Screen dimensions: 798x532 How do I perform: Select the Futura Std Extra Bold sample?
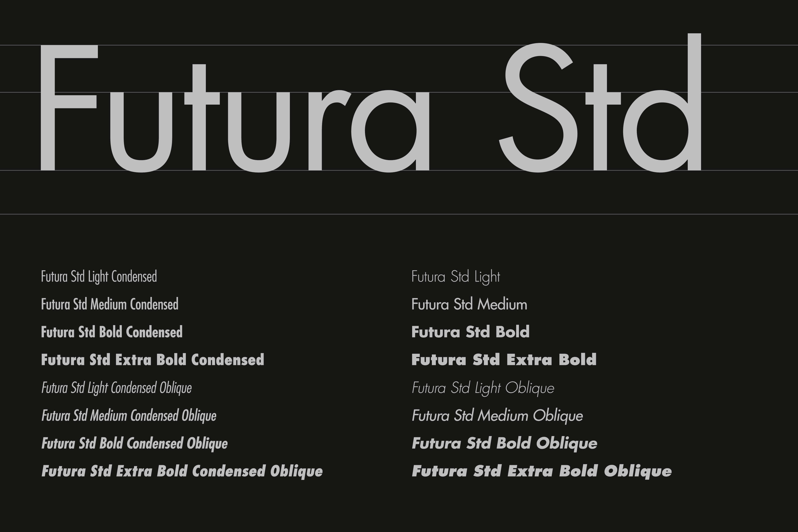coord(504,360)
